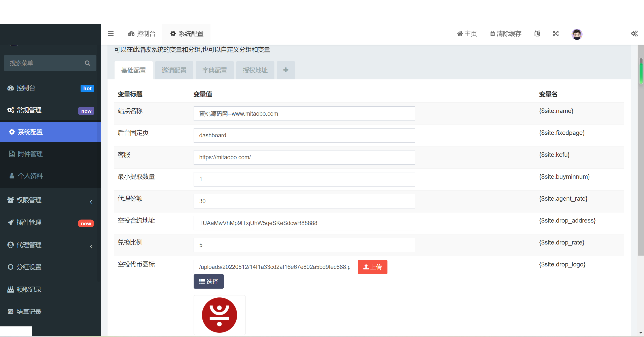The image size is (644, 337).
Task: Click the {$site.drop_logo} variable text
Action: pos(562,264)
